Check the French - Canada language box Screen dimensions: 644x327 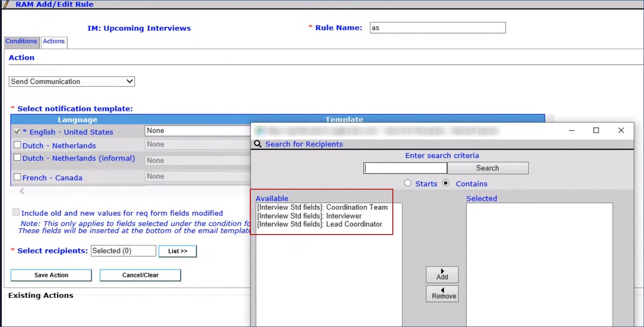(18, 177)
